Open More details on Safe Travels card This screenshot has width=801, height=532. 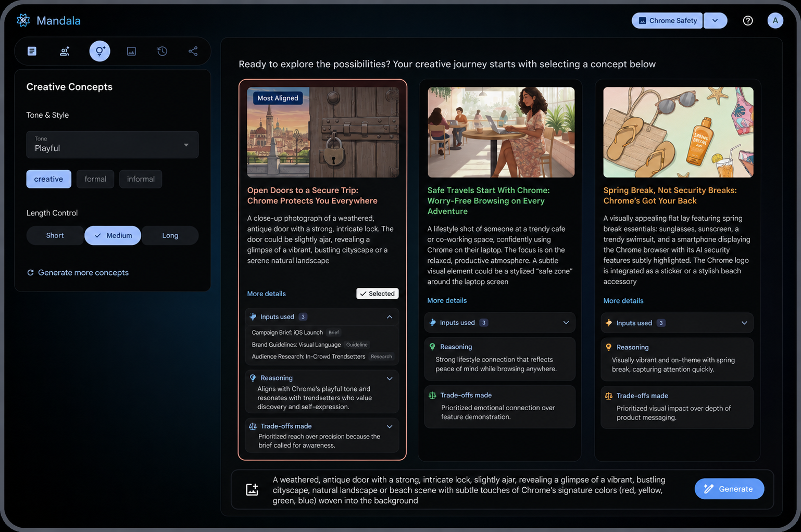[x=447, y=300]
